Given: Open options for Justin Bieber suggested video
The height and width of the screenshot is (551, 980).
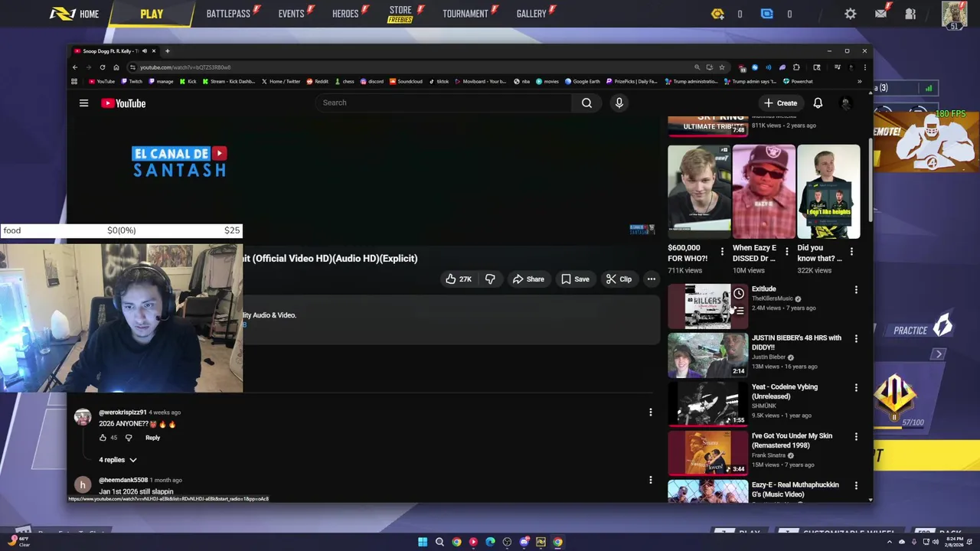Looking at the screenshot, I should [856, 338].
